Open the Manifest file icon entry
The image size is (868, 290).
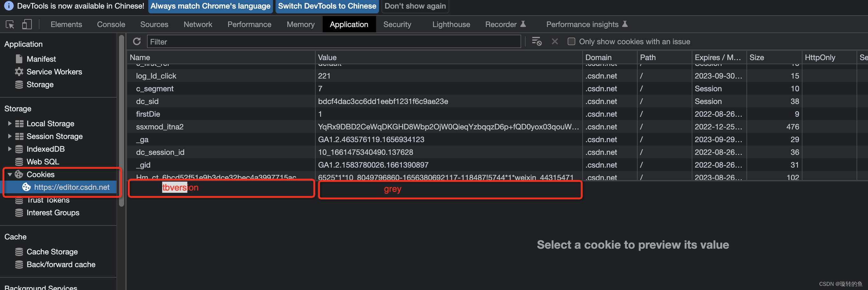(19, 59)
